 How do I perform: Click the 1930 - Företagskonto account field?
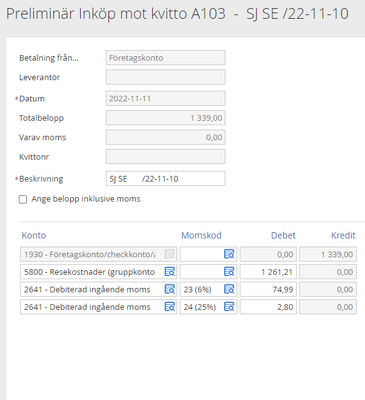tap(98, 254)
